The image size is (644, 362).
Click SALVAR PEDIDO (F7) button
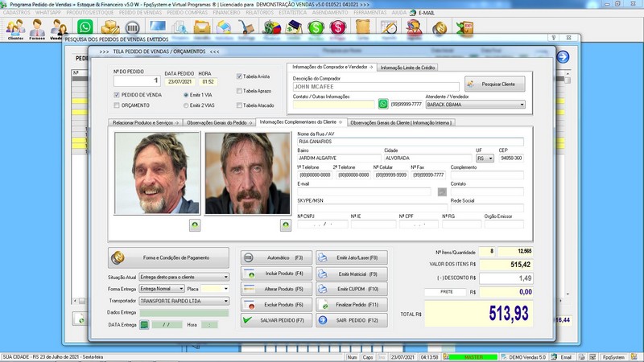[x=276, y=320]
